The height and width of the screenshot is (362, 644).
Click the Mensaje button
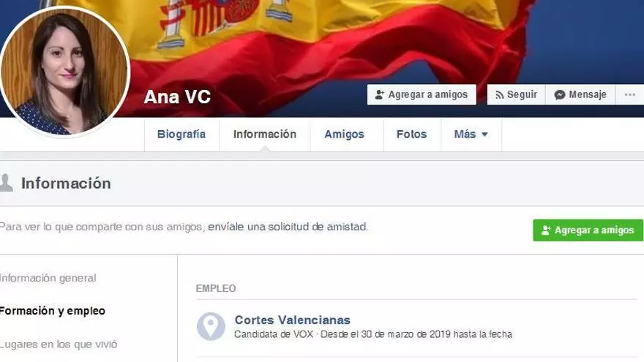580,95
